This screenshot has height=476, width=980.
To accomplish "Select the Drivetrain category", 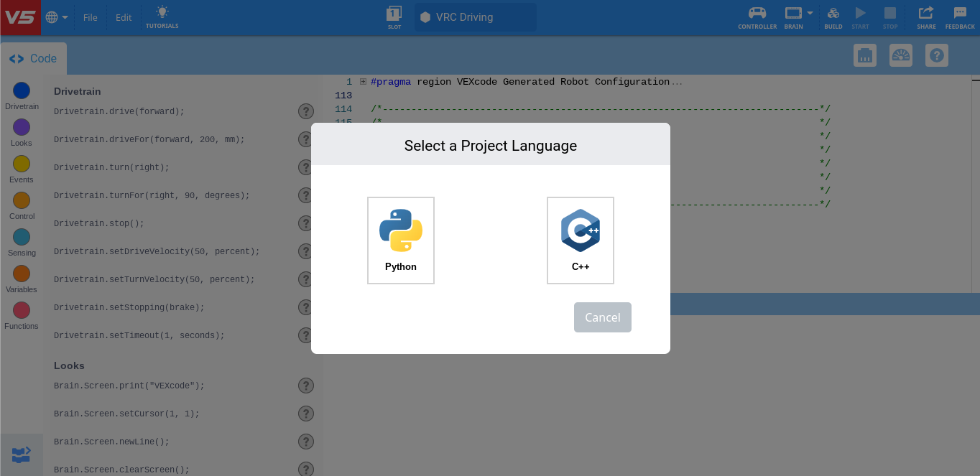I will pos(22,96).
